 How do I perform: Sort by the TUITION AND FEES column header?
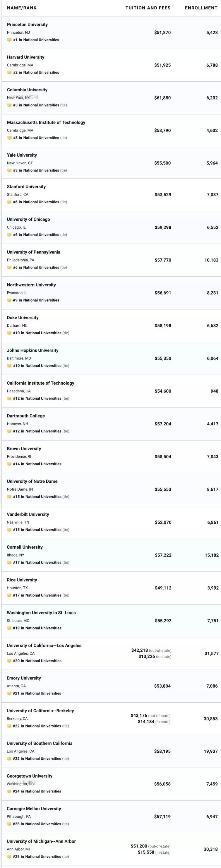(148, 8)
